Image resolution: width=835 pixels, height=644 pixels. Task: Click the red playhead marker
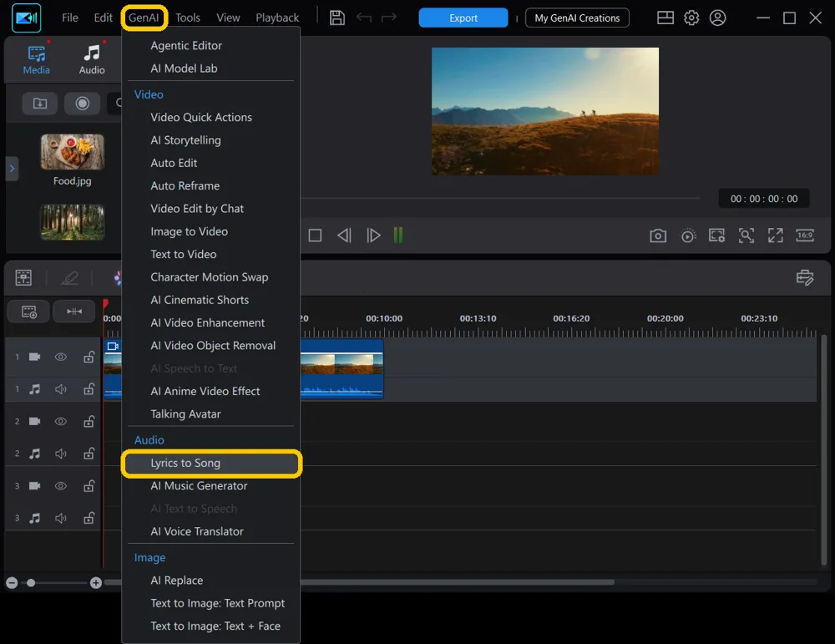tap(105, 304)
